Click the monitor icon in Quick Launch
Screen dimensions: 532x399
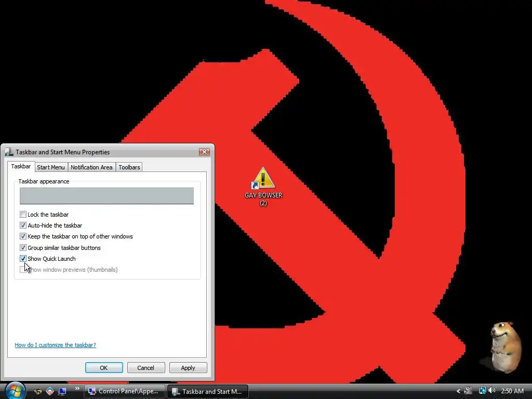pyautogui.click(x=62, y=392)
